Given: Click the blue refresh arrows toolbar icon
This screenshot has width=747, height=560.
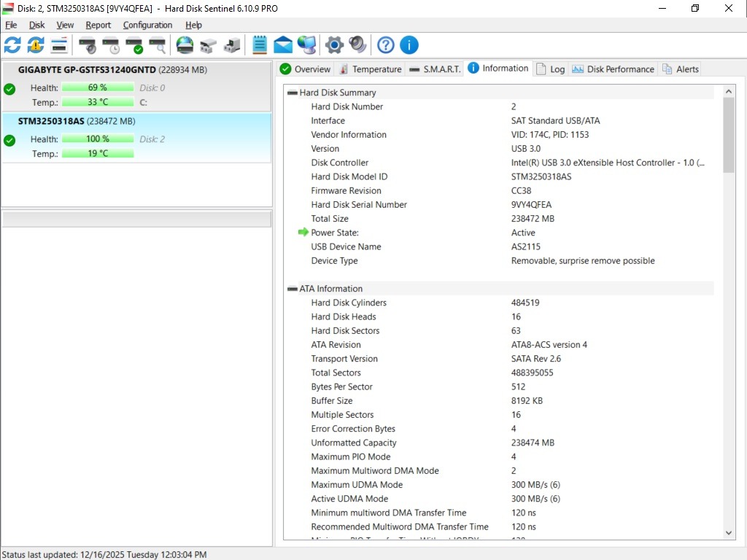Looking at the screenshot, I should coord(12,45).
